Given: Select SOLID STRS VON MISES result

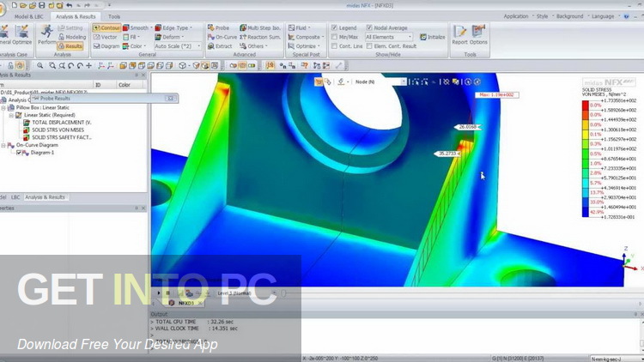Looking at the screenshot, I should tap(54, 130).
